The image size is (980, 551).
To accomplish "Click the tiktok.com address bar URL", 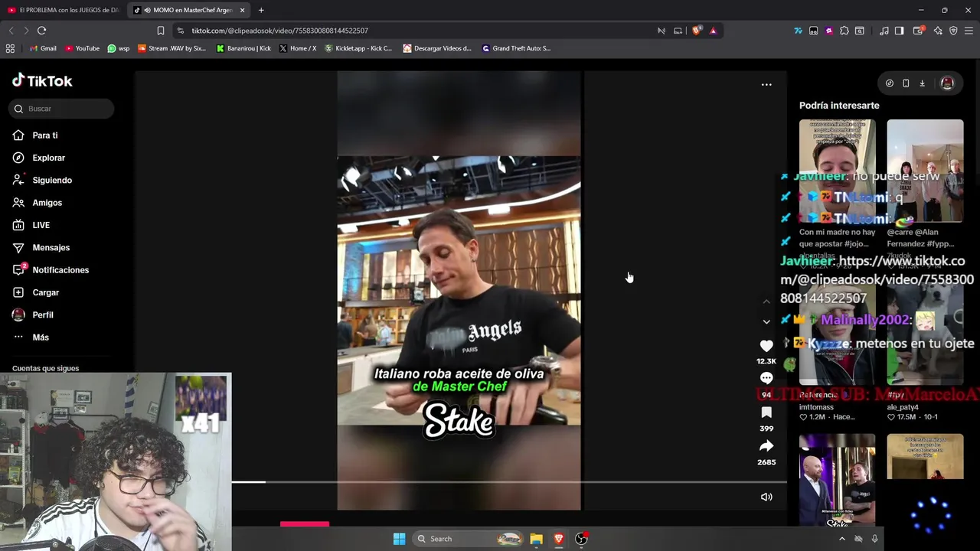I will click(x=279, y=31).
